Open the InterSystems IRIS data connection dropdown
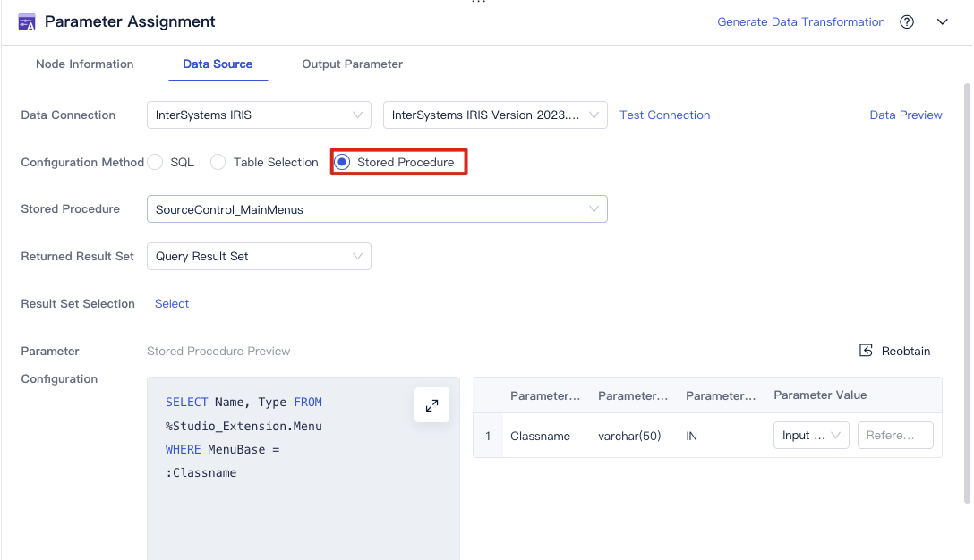Viewport: 974px width, 560px height. point(259,115)
